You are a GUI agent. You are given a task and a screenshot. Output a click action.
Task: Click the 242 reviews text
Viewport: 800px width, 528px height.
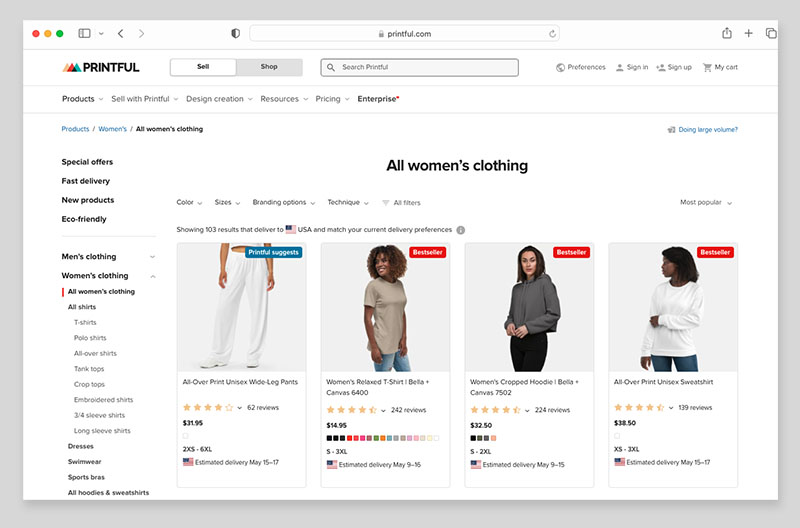tap(408, 410)
